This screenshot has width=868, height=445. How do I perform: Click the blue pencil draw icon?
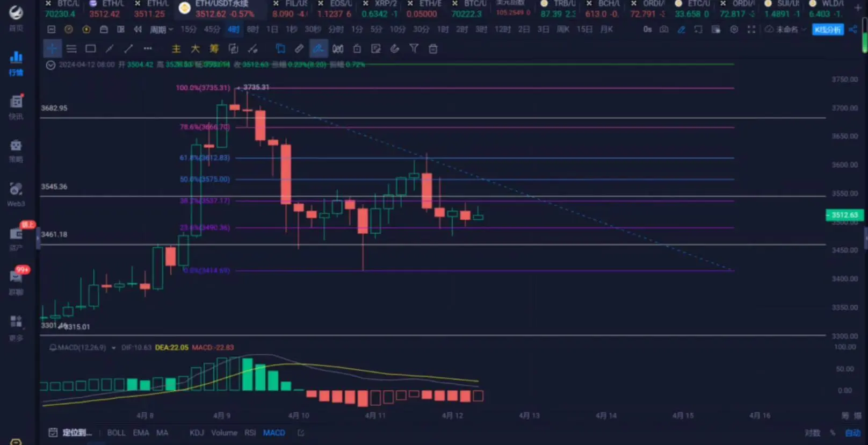coord(681,30)
